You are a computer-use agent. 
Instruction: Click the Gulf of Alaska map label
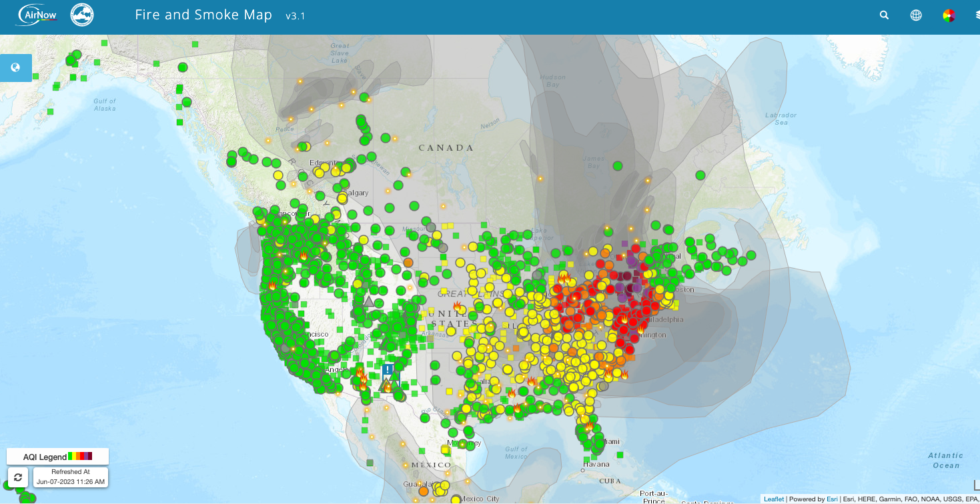tap(105, 105)
